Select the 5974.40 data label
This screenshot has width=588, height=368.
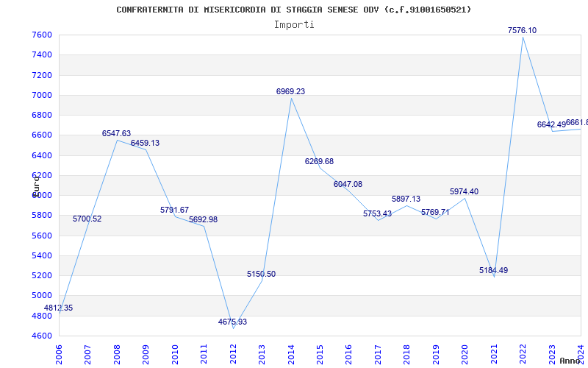[x=465, y=191]
